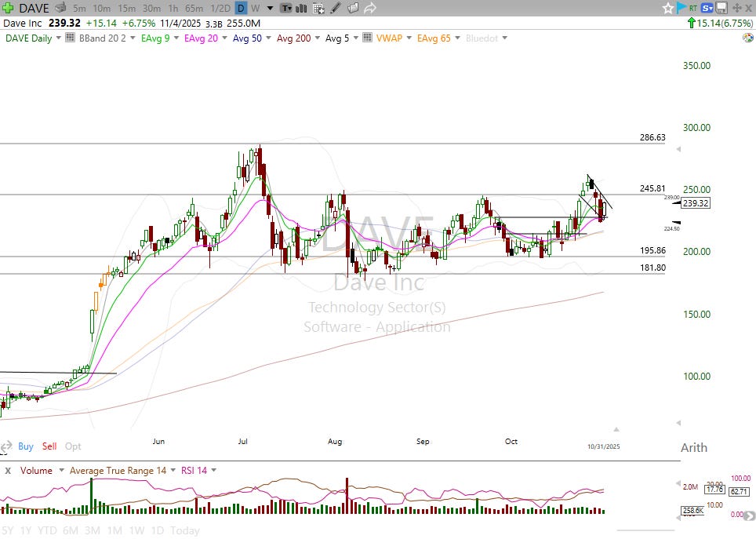The width and height of the screenshot is (756, 539).
Task: Set the chart range to 3M
Action: (92, 530)
